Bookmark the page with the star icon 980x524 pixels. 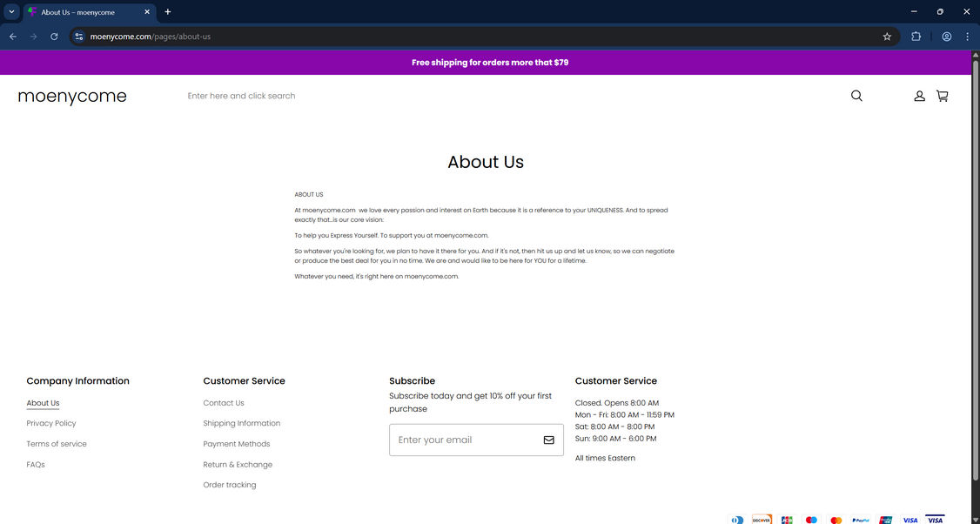(x=886, y=37)
